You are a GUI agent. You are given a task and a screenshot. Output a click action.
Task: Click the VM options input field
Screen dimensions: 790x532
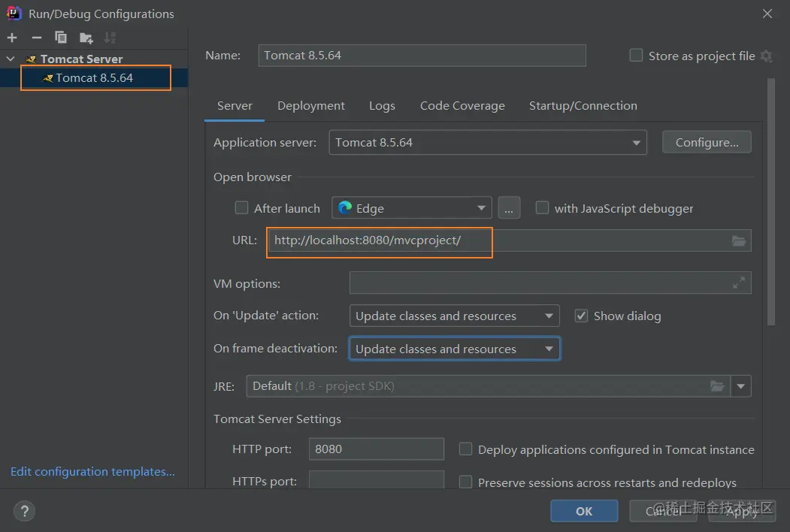click(x=550, y=283)
